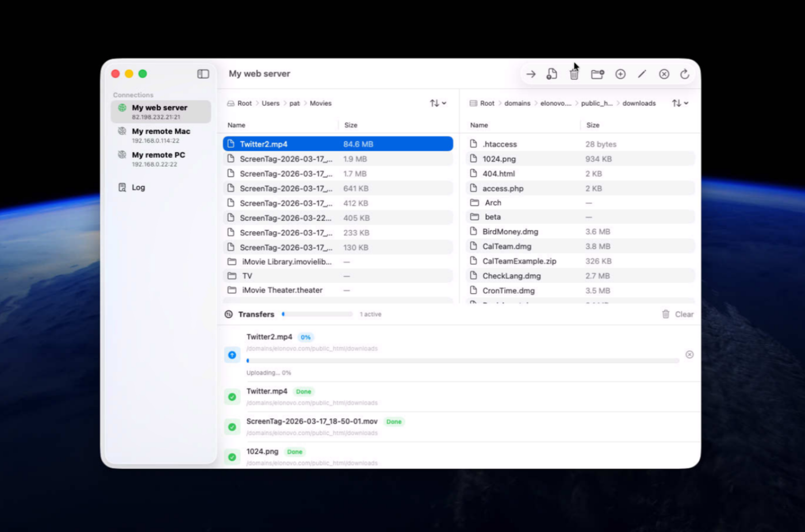The width and height of the screenshot is (805, 532).
Task: Select CheckLang.dmg on the server
Action: 580,276
